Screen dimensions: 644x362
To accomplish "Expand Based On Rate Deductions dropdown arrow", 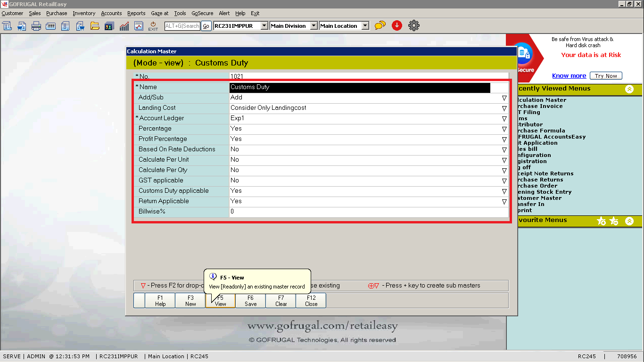I will click(504, 149).
